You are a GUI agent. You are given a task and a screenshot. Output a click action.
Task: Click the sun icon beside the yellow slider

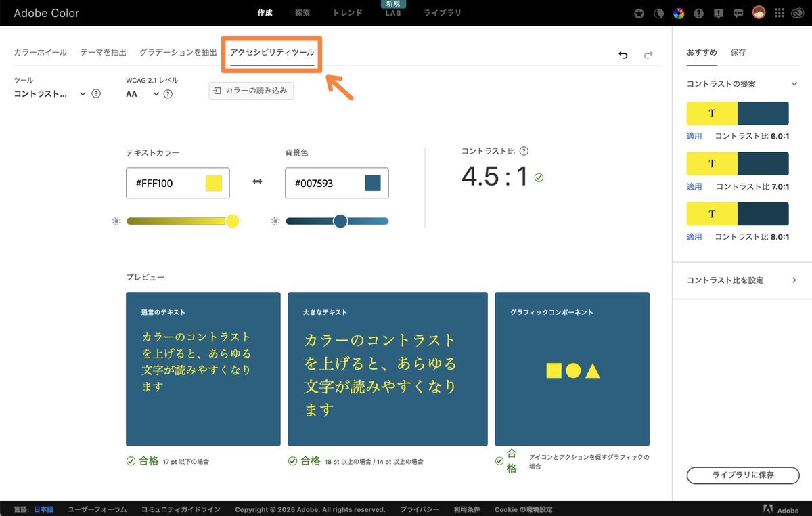point(116,221)
